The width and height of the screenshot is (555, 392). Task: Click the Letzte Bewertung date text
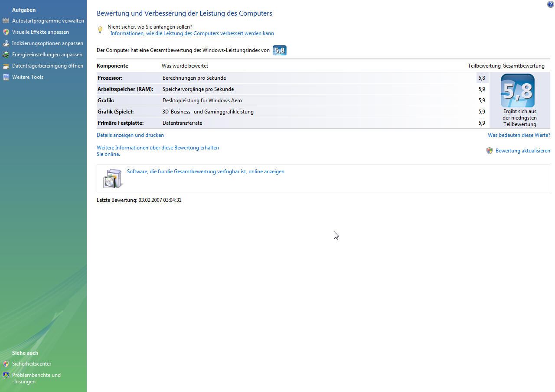(x=139, y=200)
